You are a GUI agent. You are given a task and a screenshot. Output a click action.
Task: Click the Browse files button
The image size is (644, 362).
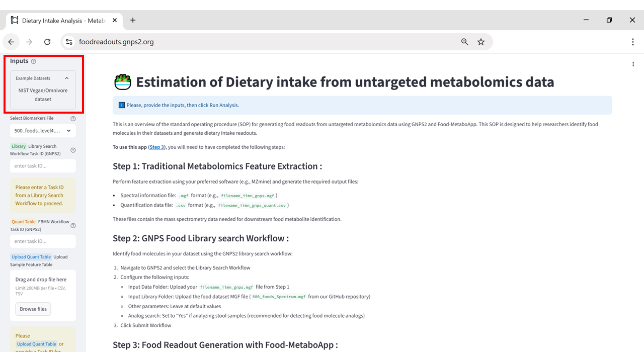click(33, 309)
